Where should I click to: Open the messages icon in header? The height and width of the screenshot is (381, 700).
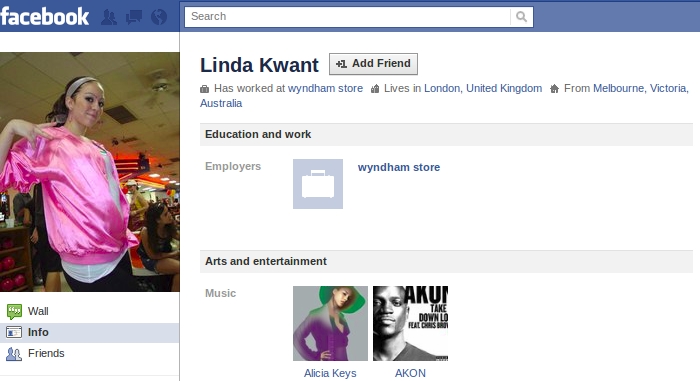[x=134, y=17]
